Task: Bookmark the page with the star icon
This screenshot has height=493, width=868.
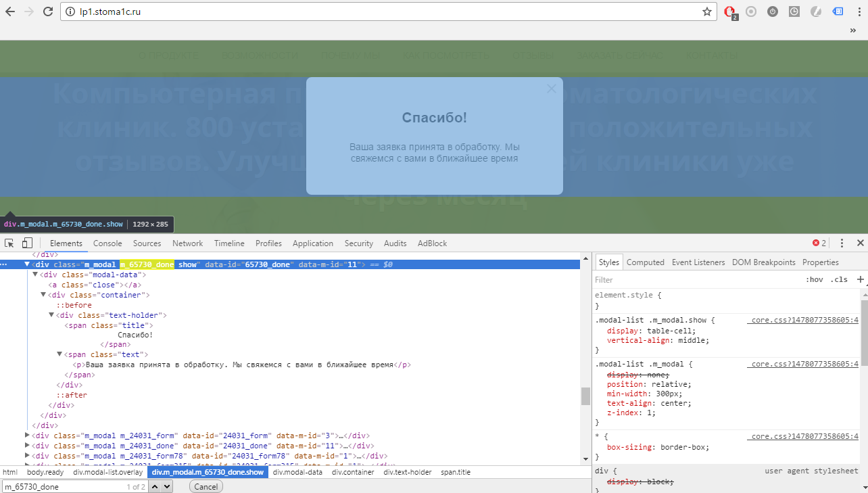Action: (x=706, y=11)
